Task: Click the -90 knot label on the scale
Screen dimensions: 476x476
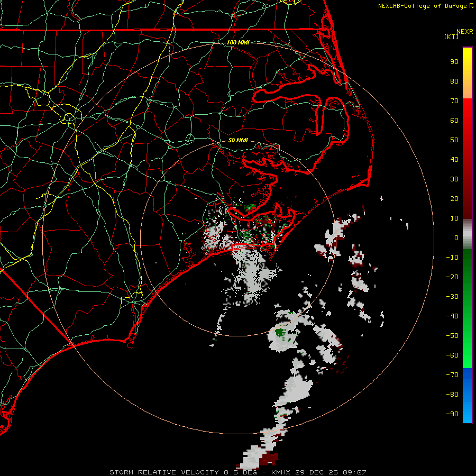Action: coord(452,414)
